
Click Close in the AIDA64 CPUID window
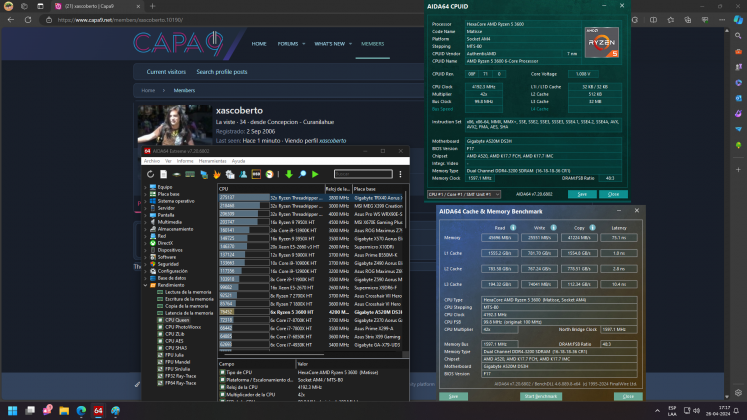[x=614, y=194]
